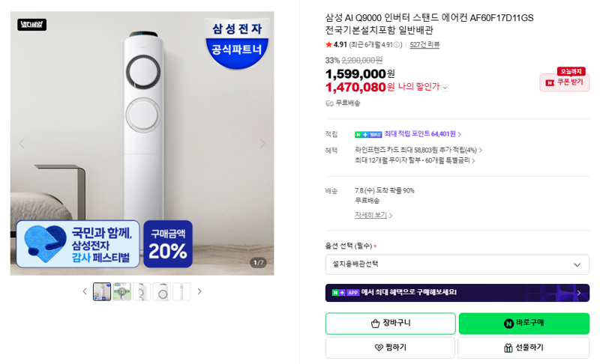Click the APP 최대 혜택 purchase banner

(x=457, y=293)
